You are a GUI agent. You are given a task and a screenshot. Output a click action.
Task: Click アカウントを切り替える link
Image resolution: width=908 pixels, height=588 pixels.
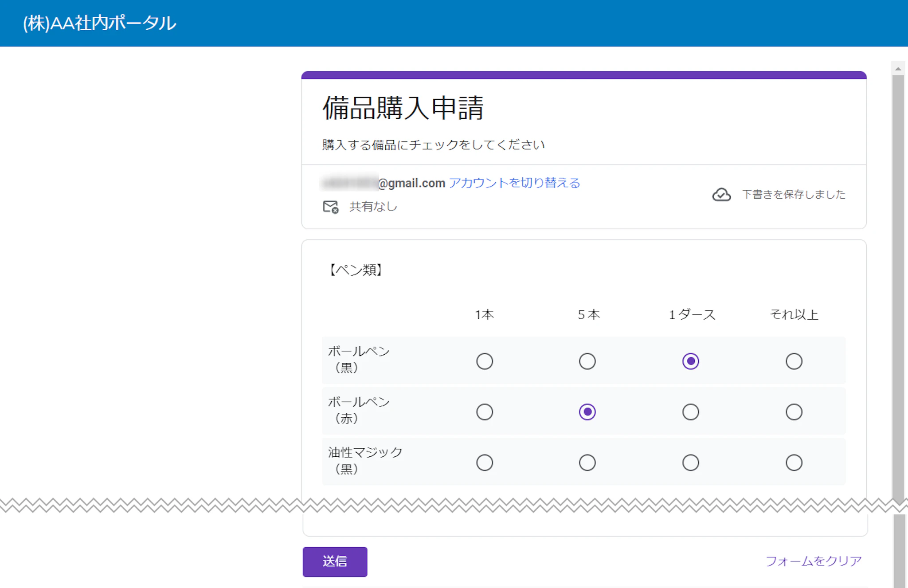click(514, 183)
